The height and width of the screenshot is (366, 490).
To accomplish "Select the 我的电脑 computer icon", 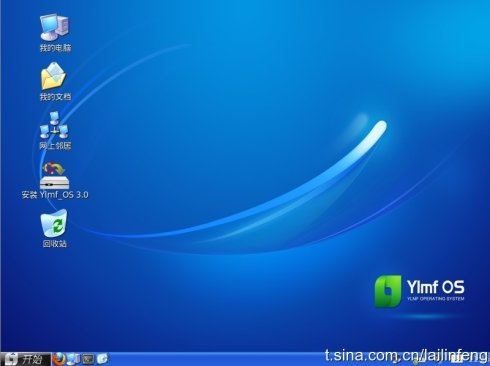I will click(x=55, y=27).
